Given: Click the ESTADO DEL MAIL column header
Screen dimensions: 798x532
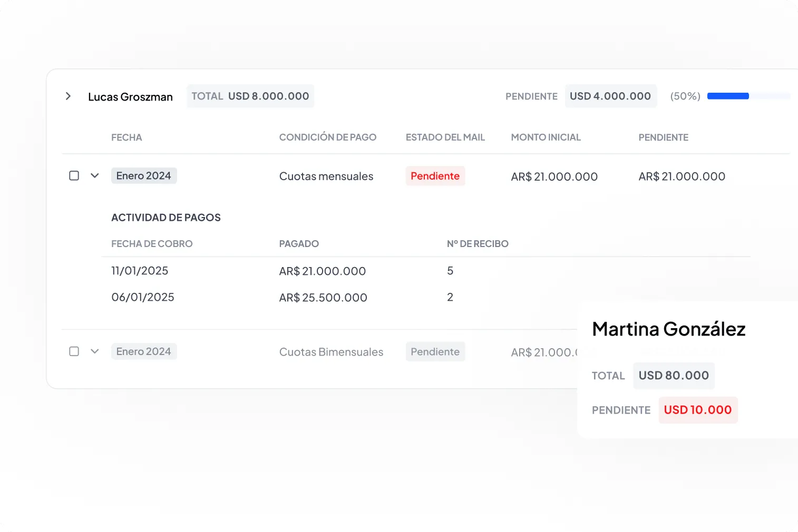Looking at the screenshot, I should click(x=445, y=137).
